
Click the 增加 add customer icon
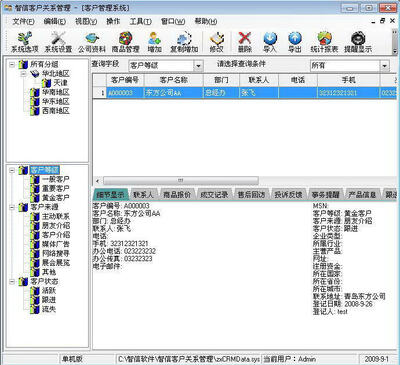click(x=155, y=42)
